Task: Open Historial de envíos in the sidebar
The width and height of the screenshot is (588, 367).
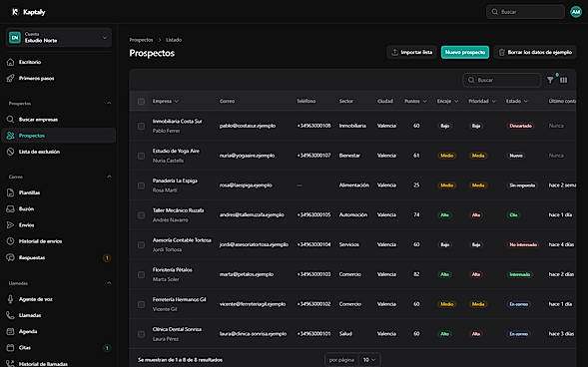Action: click(x=59, y=241)
